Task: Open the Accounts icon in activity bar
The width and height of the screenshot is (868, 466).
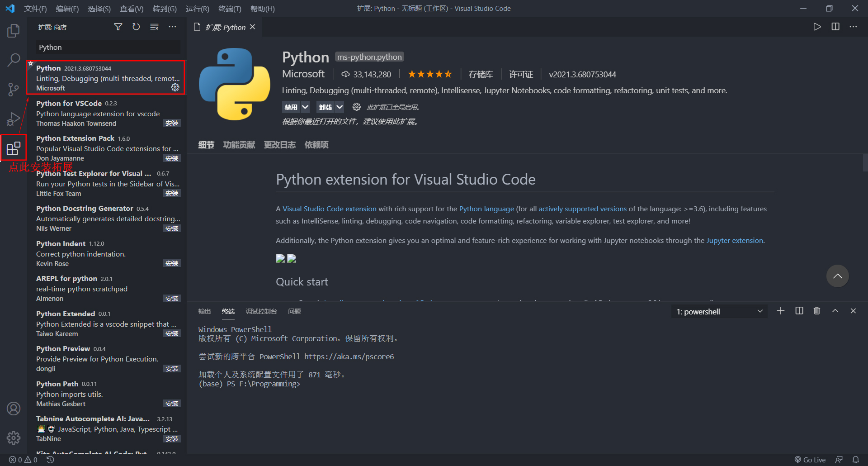Action: coord(14,409)
